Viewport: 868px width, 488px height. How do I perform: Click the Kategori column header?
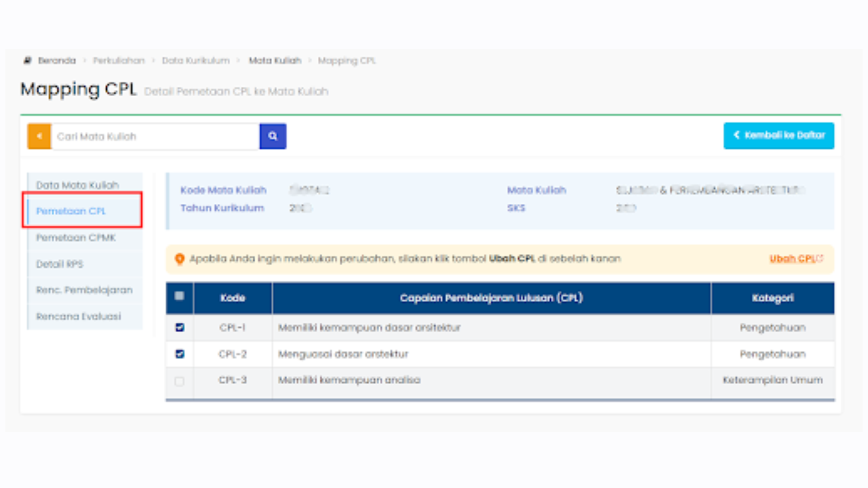[772, 298]
